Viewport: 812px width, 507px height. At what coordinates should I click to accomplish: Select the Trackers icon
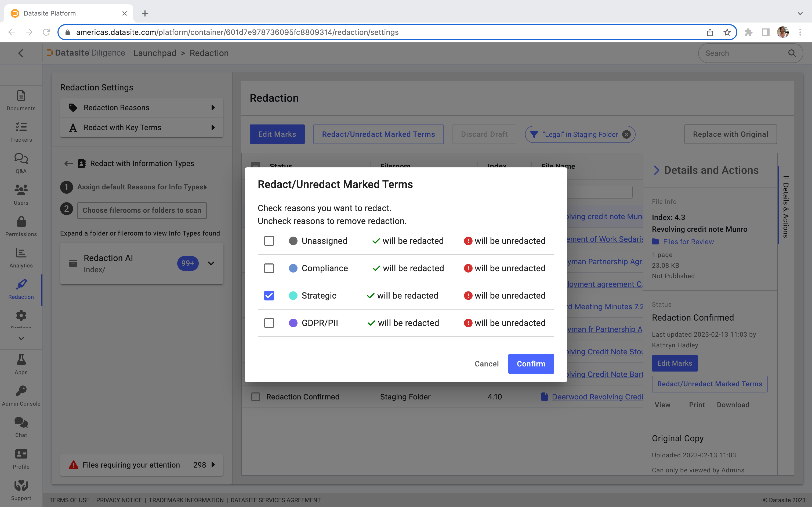(21, 131)
